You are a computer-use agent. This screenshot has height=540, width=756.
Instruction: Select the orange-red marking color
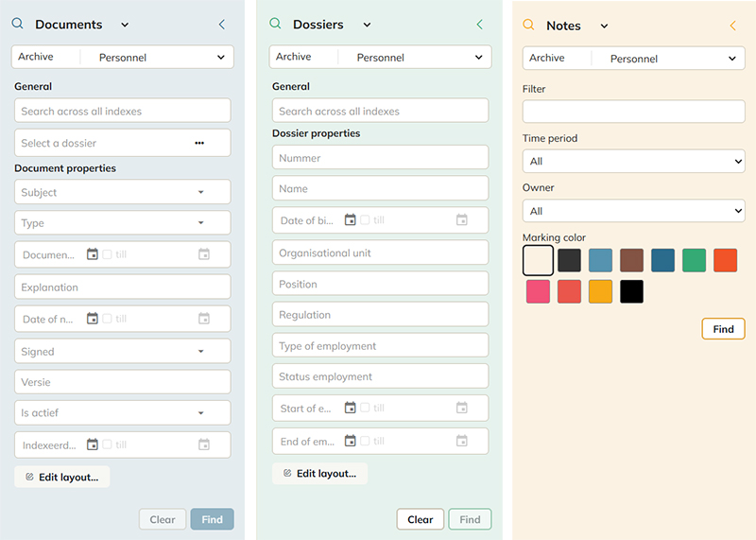coord(725,260)
